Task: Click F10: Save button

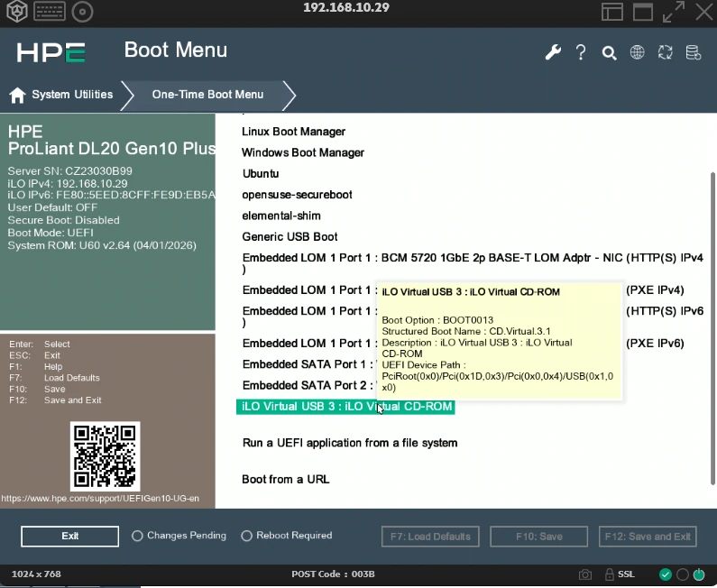Action: point(538,537)
